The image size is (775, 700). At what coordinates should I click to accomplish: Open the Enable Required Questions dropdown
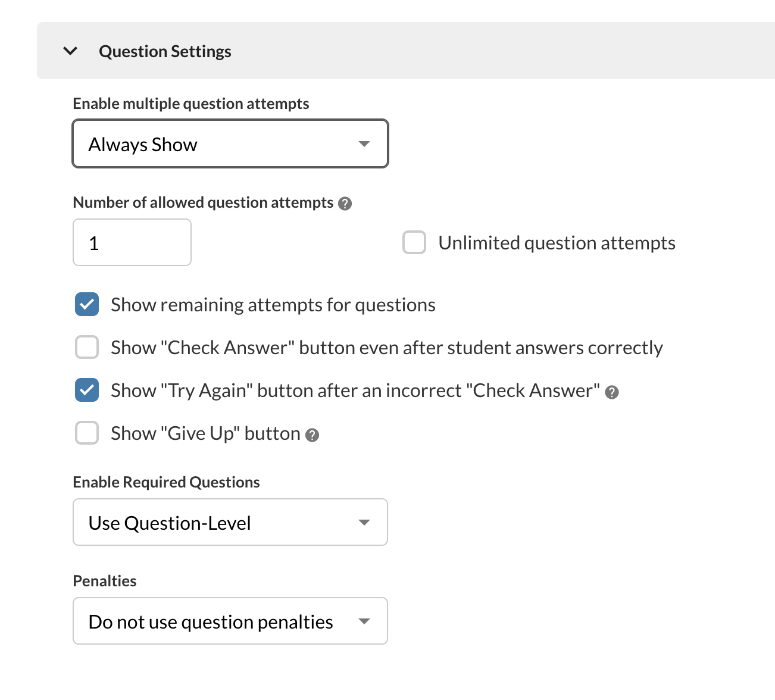point(230,522)
